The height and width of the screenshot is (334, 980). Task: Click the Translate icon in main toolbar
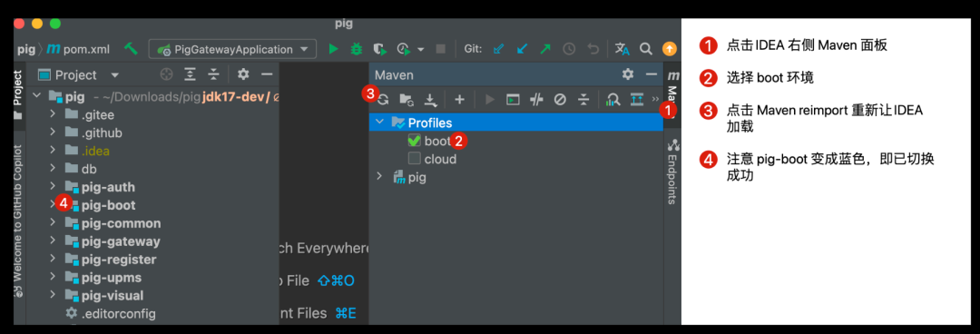point(622,49)
